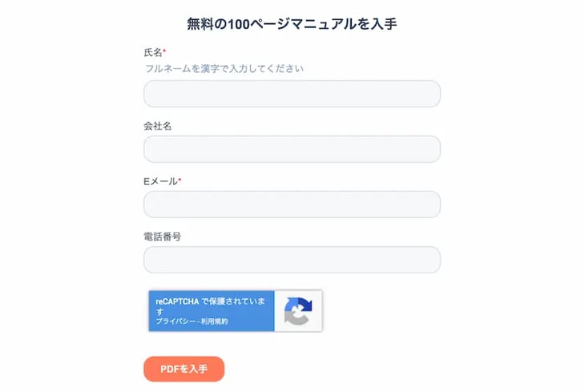Click the red asterisk beside Eメール
Screen dimensions: 585x392
[180, 181]
